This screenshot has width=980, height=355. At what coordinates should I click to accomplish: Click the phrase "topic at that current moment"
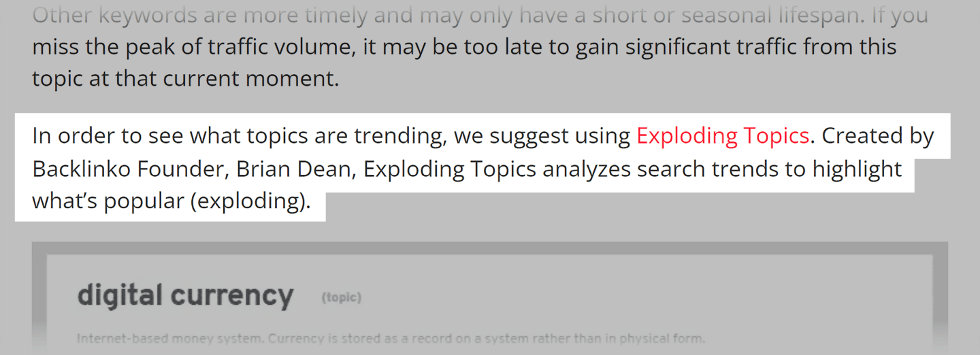(184, 79)
